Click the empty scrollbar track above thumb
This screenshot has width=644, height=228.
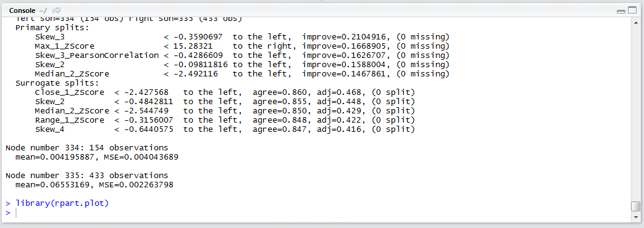click(x=635, y=113)
